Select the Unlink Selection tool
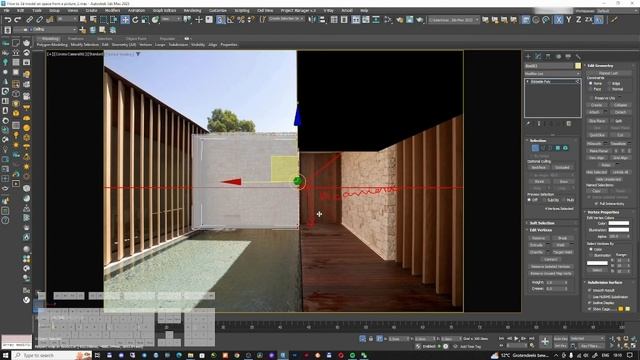 (x=40, y=20)
